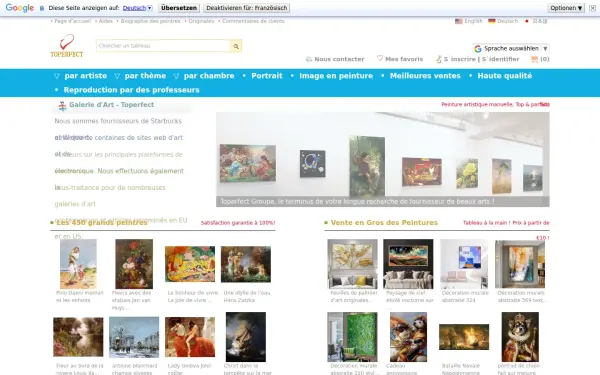Open Meilleures ventes menu item

[425, 76]
